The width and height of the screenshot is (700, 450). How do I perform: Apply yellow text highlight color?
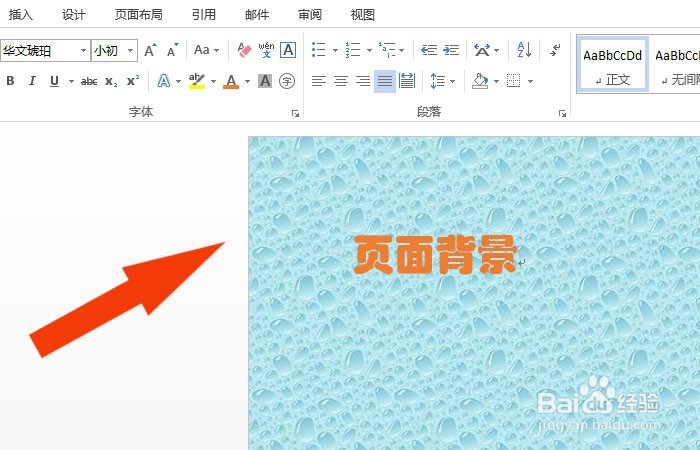coord(196,81)
